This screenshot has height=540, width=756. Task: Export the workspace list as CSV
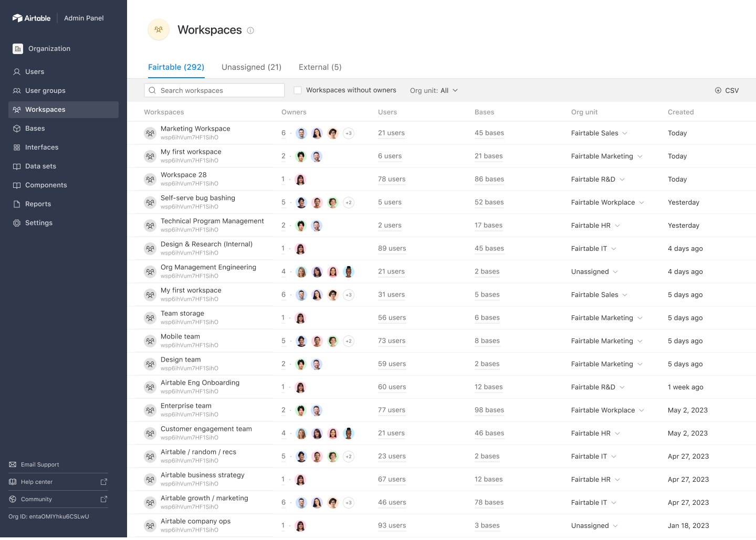click(x=727, y=90)
